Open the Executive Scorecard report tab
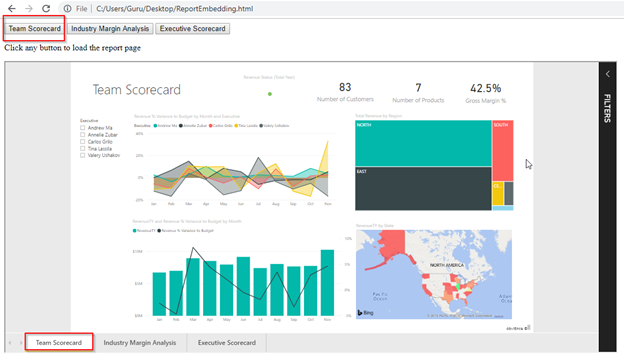Viewport: 624px width, 361px height. (227, 342)
